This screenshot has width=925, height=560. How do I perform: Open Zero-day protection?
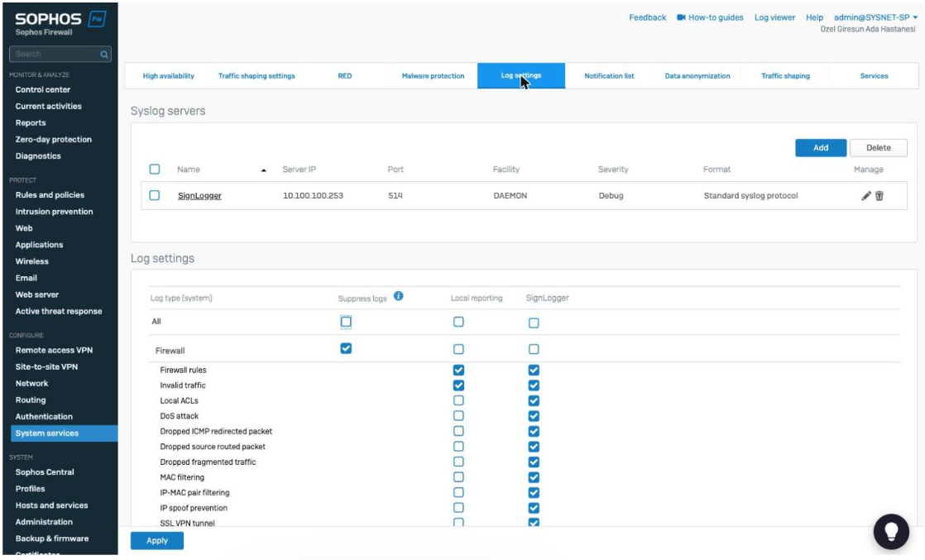pos(54,139)
